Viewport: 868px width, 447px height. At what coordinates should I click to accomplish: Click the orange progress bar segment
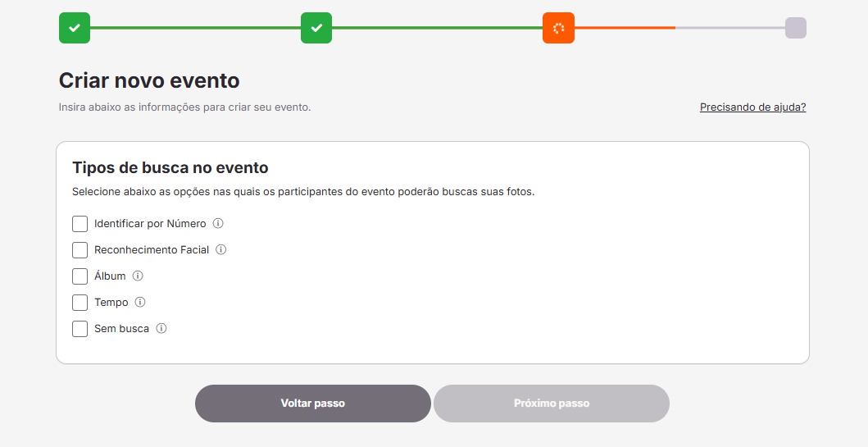tap(625, 28)
